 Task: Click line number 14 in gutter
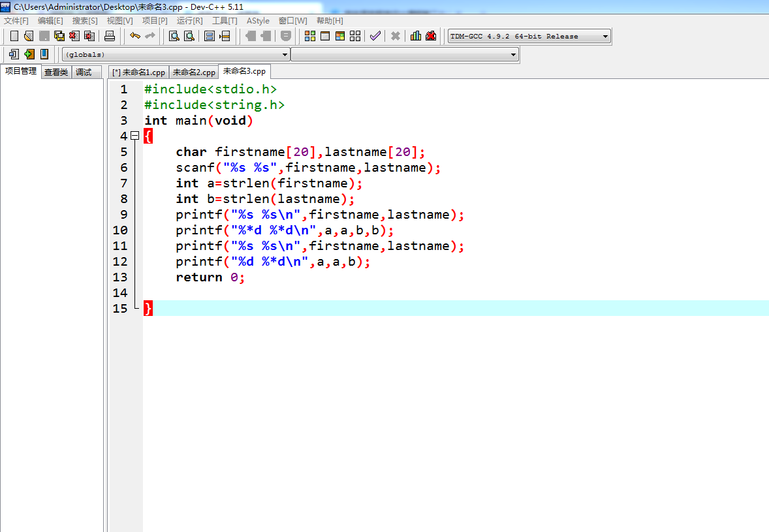pos(120,292)
